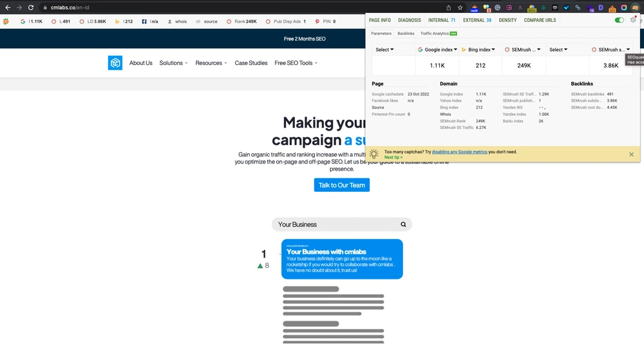Expand the Solutions menu
Image resolution: width=644 pixels, height=349 pixels.
point(173,63)
